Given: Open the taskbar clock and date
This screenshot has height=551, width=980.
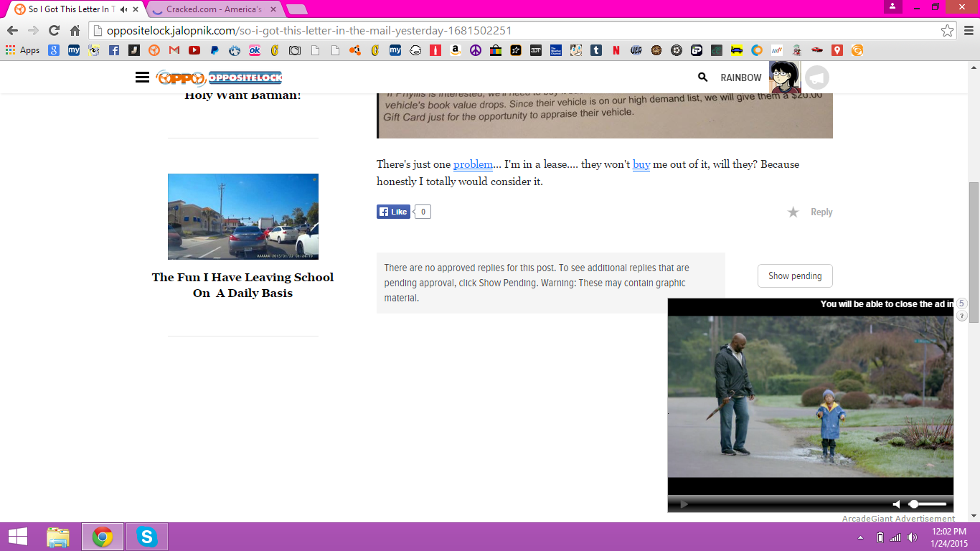Looking at the screenshot, I should (948, 537).
